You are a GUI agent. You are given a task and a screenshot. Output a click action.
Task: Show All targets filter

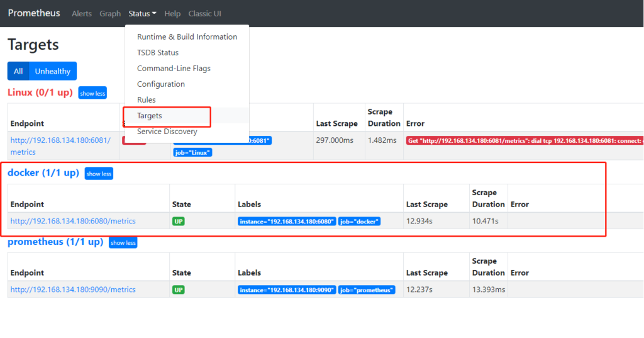pyautogui.click(x=18, y=71)
